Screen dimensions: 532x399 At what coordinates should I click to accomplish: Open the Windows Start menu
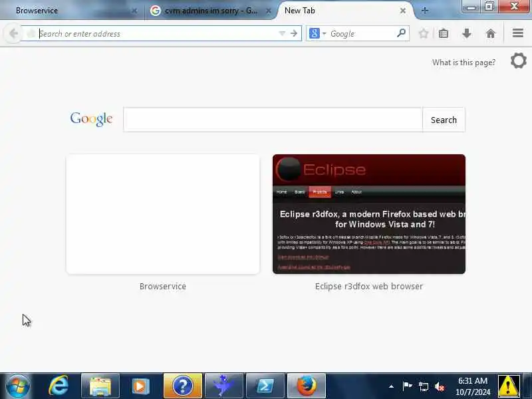[x=18, y=386]
